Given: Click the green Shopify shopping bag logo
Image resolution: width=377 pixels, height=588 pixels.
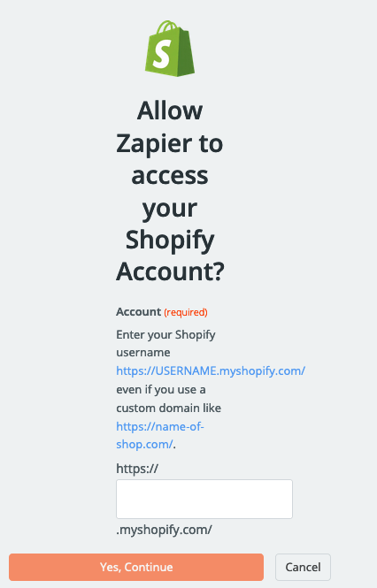Looking at the screenshot, I should pyautogui.click(x=170, y=49).
